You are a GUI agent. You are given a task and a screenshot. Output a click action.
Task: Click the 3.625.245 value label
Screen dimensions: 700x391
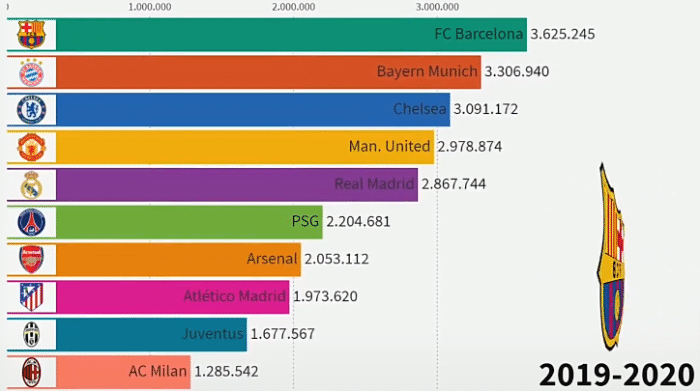click(x=562, y=34)
